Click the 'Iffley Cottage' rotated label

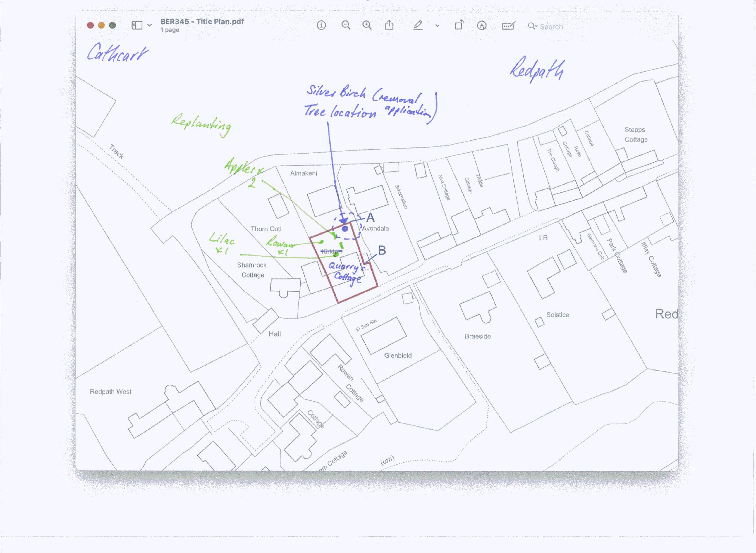651,259
